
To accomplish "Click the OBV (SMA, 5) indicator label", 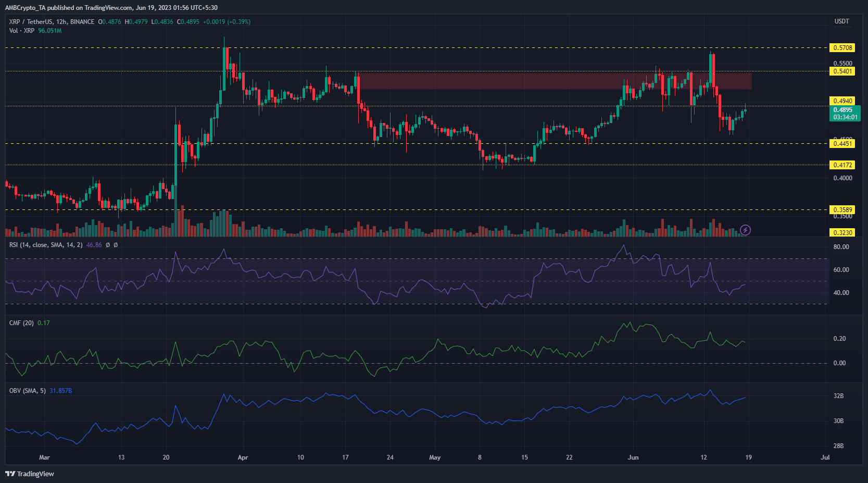I will (x=28, y=391).
